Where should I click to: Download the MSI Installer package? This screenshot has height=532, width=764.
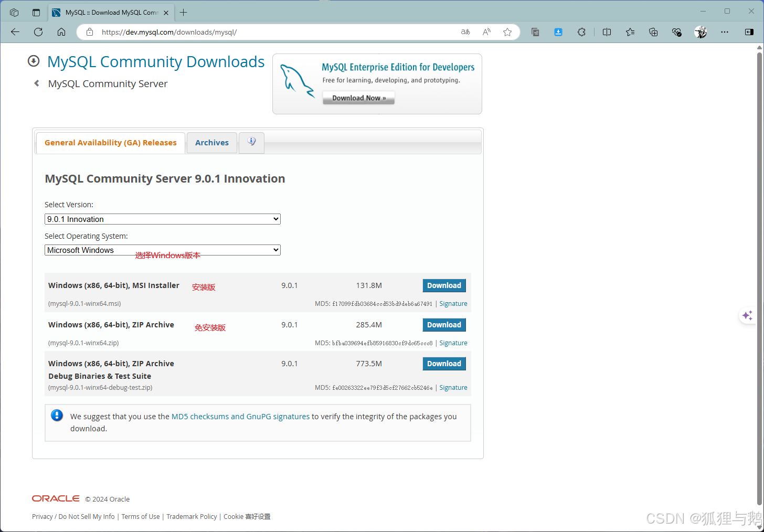(444, 285)
